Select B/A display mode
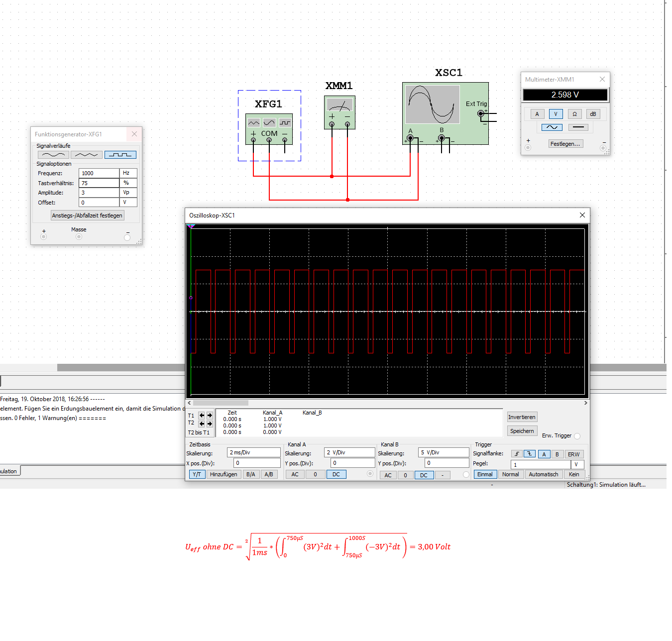 251,474
